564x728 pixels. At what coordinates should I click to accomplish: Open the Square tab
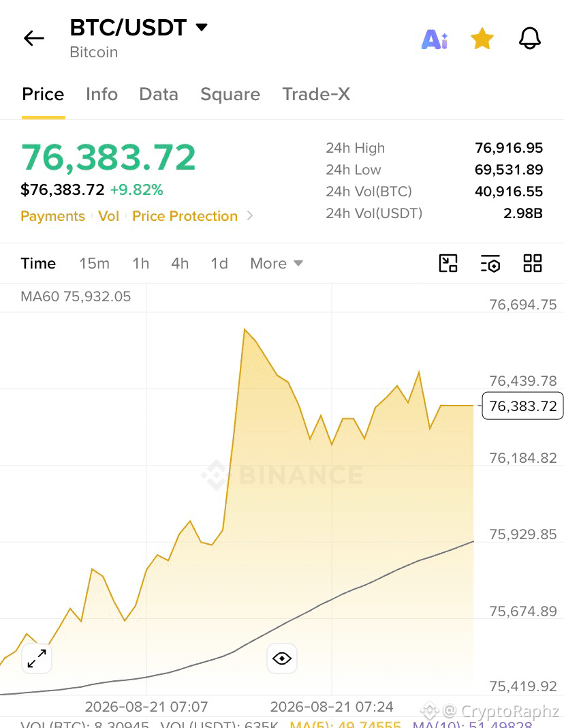[230, 94]
